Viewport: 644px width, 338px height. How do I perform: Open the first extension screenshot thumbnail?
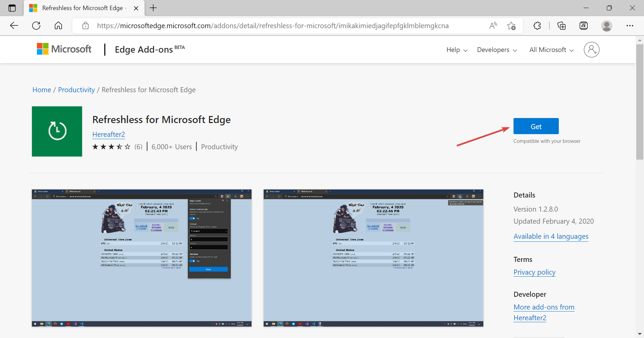(142, 258)
